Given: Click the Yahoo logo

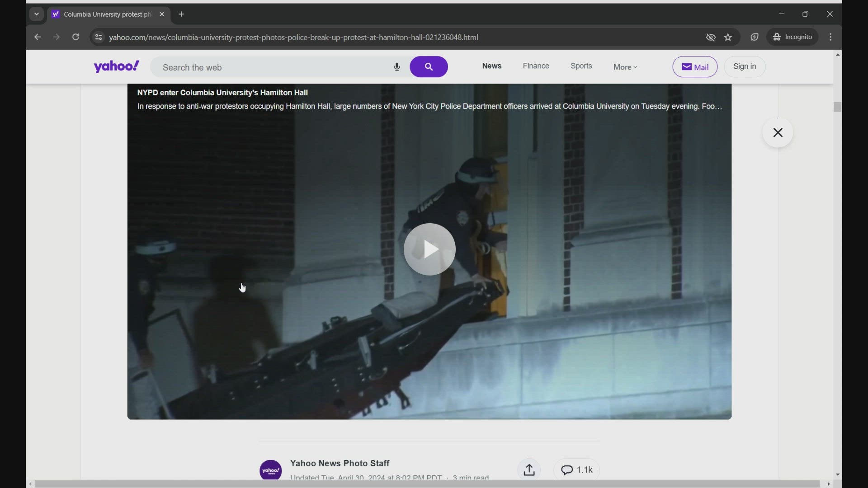Looking at the screenshot, I should 116,66.
